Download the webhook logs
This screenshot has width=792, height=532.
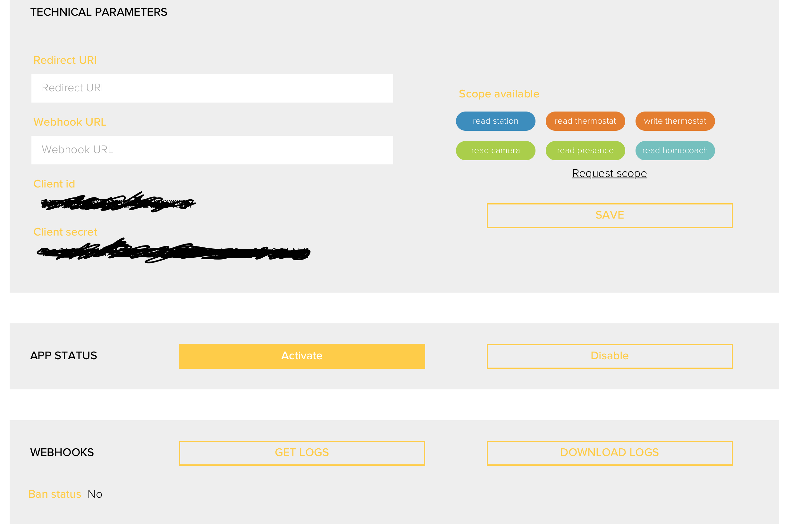click(610, 452)
